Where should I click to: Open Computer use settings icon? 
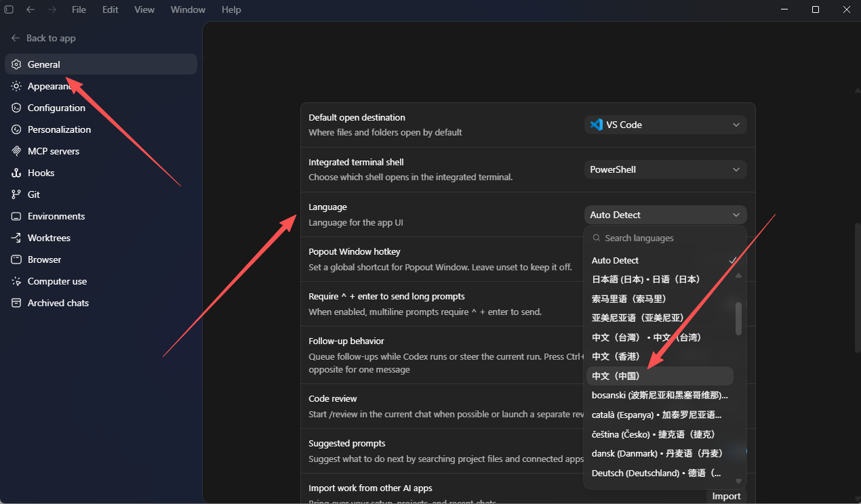16,281
